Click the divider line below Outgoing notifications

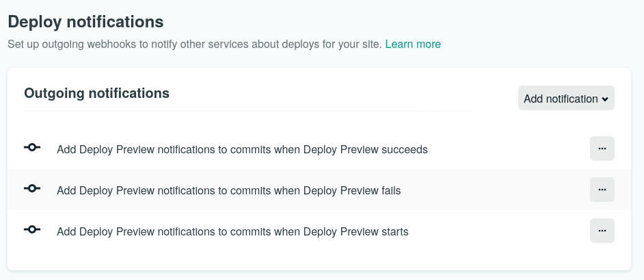point(254,111)
